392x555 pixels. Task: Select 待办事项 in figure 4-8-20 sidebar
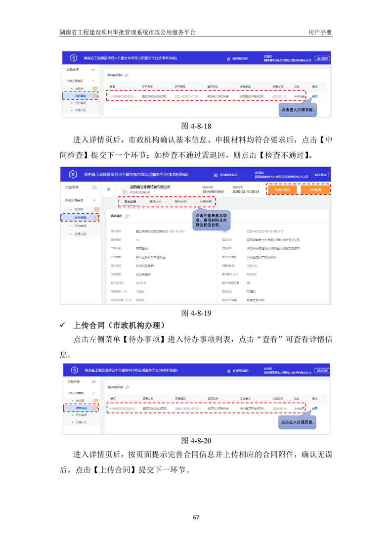pyautogui.click(x=82, y=408)
